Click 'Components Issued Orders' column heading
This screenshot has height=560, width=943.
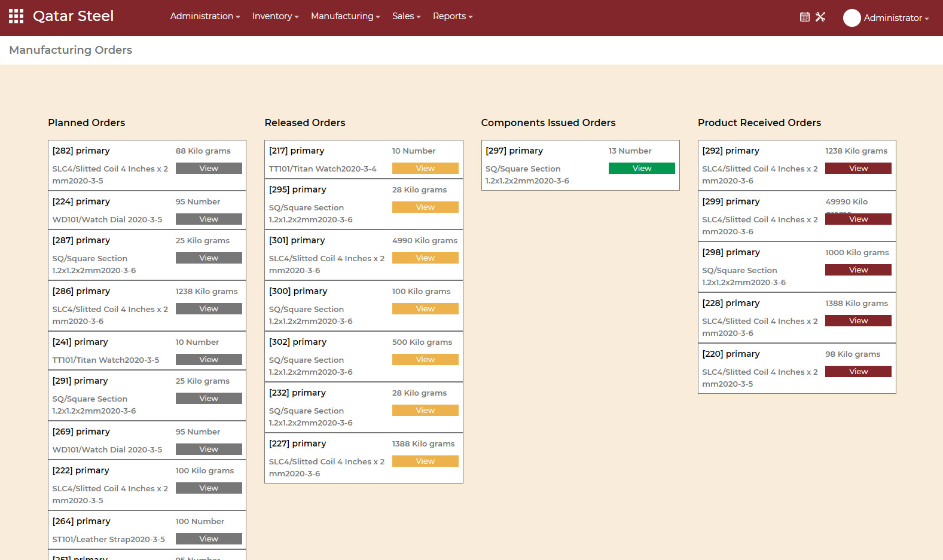coord(548,123)
